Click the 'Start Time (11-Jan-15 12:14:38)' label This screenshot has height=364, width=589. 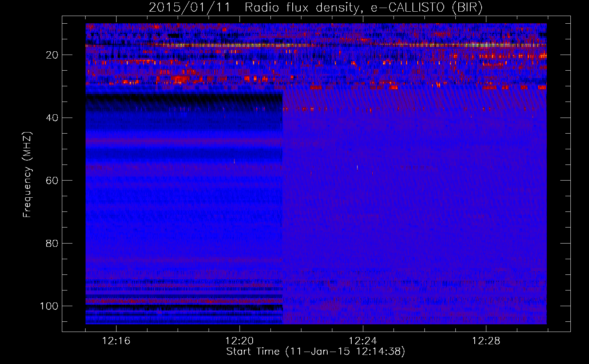[x=316, y=352]
